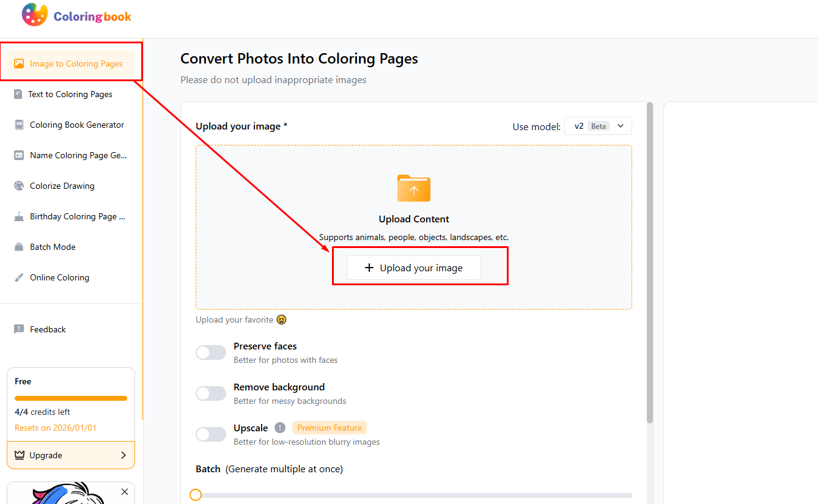Viewport: 818px width, 504px height.
Task: Expand the Upgrade plan option
Action: 71,455
